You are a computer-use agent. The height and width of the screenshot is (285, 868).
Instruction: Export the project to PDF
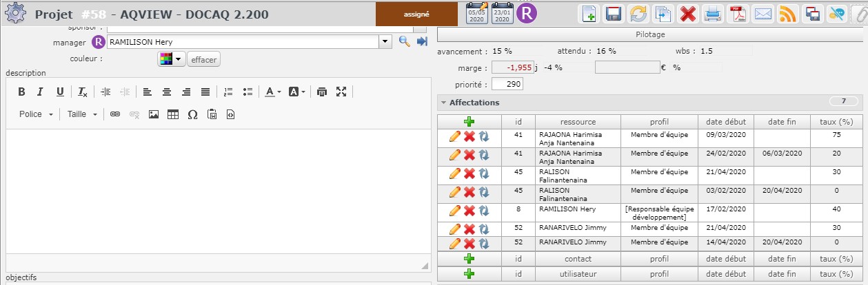[x=738, y=13]
